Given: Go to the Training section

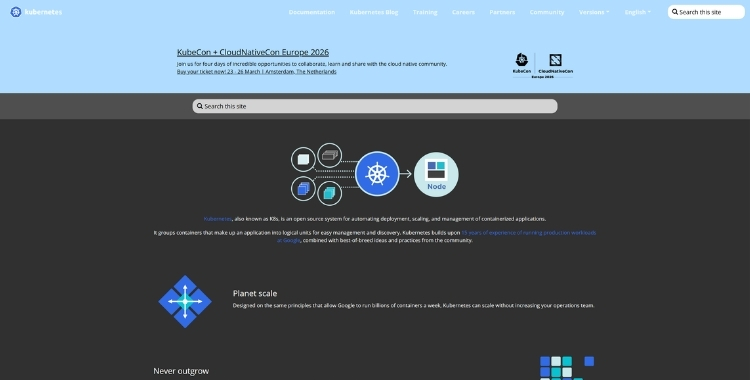Looking at the screenshot, I should (x=425, y=12).
